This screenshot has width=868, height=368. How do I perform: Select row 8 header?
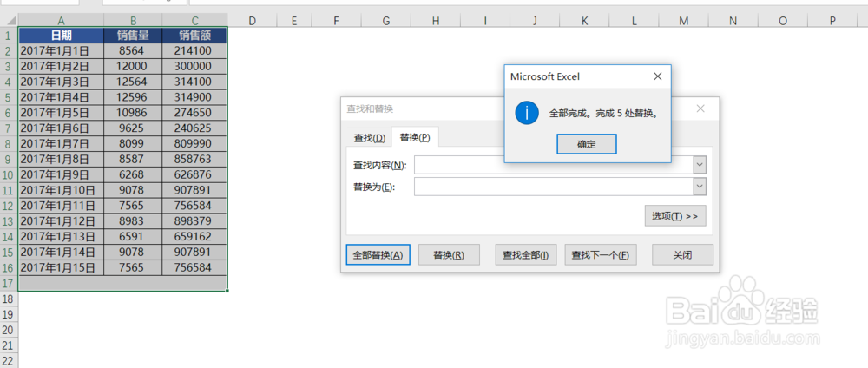[9, 144]
